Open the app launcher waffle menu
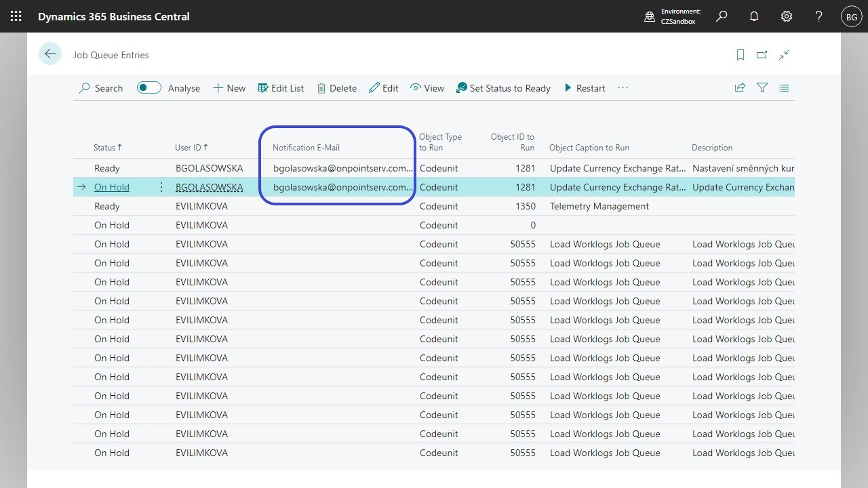 [16, 16]
